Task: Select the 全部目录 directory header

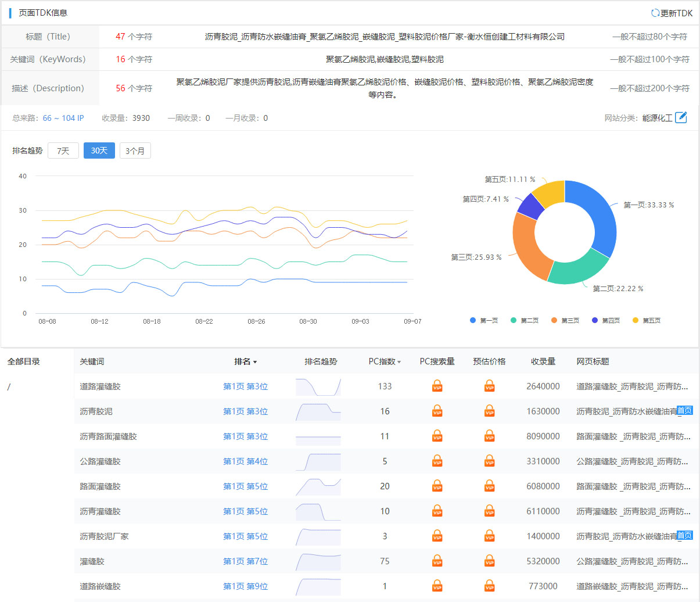Action: 24,361
